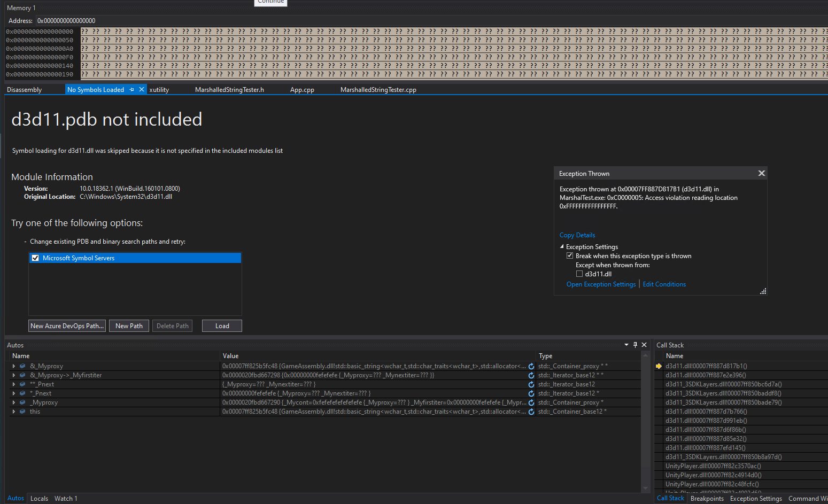
Task: Click the cube icon beside _Myproxy
Action: [22, 402]
